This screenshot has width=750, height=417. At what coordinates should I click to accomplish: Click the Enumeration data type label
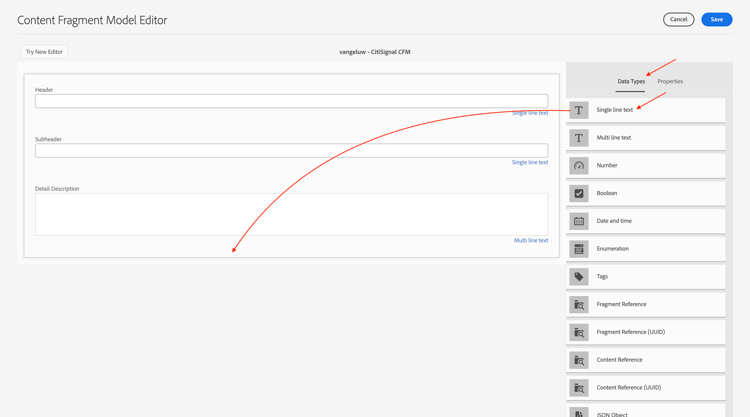click(612, 249)
